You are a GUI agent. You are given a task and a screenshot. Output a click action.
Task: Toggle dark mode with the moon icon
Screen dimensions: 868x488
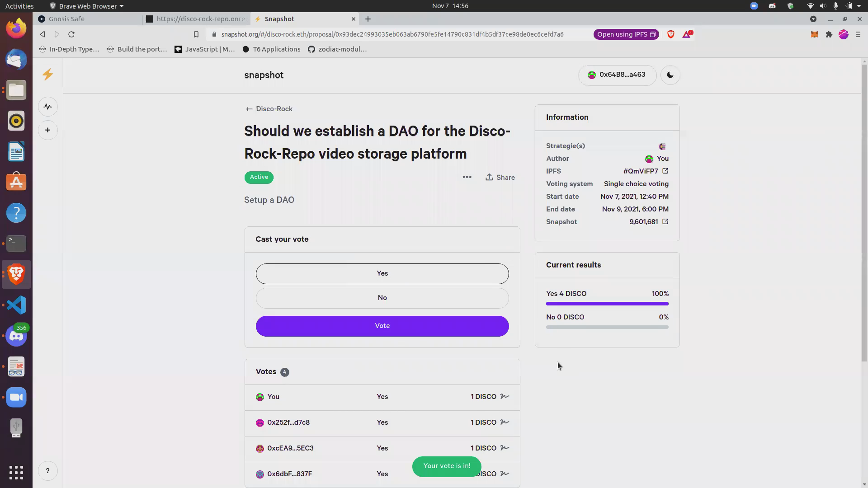click(670, 75)
